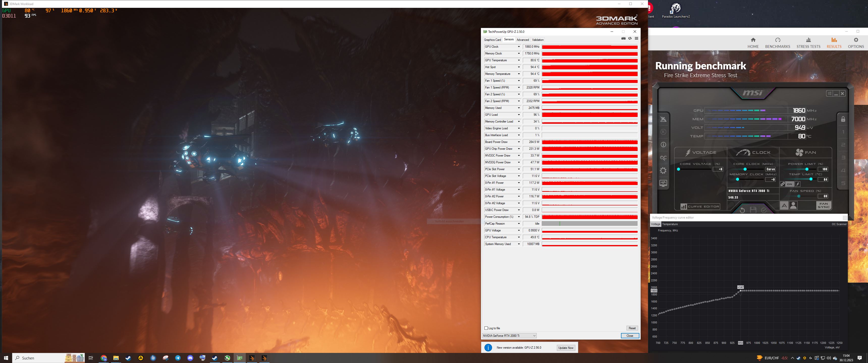Screen dimensions: 868x363
Task: Save the Afterburner profile with the floppy icon
Action: 753,210
